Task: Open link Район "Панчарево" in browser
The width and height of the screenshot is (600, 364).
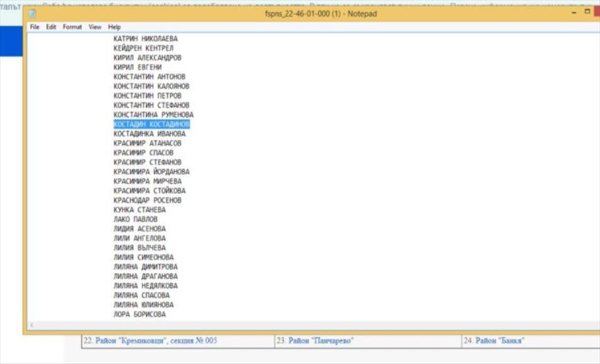Action: click(321, 340)
